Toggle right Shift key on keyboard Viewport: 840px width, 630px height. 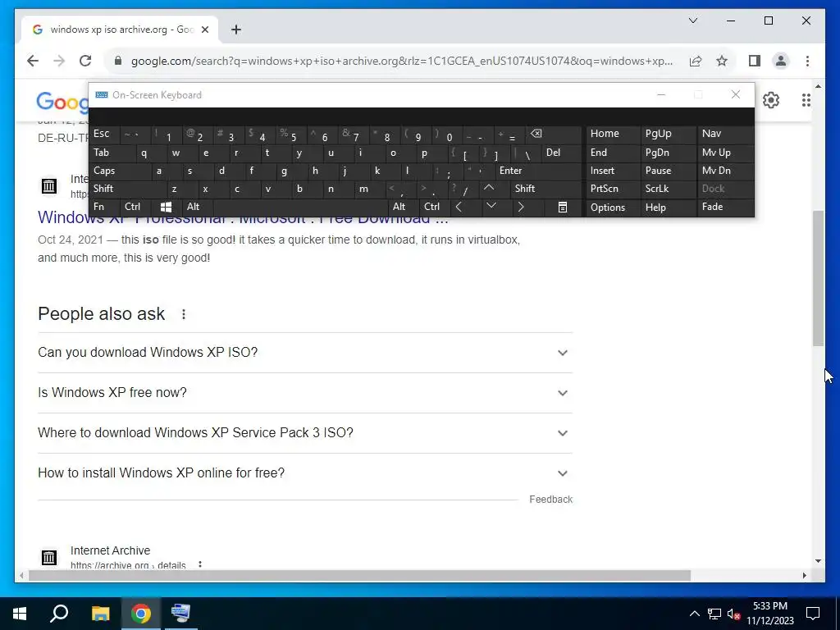545,189
